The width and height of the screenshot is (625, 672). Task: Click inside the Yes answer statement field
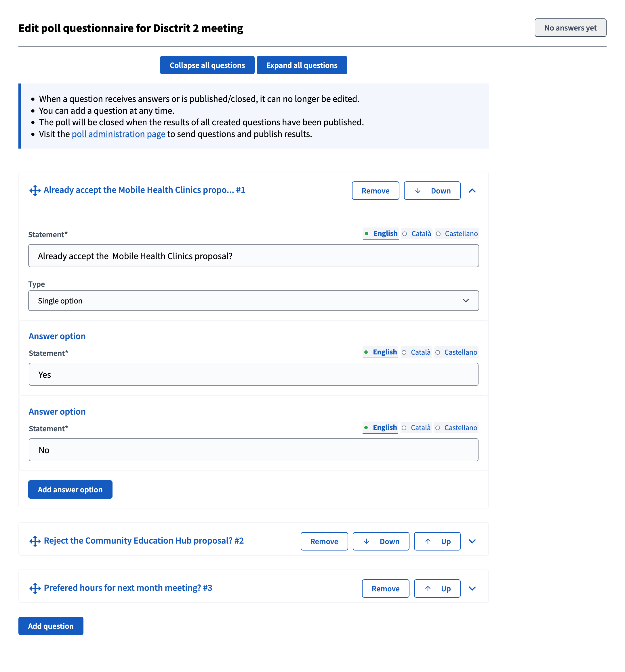point(254,374)
